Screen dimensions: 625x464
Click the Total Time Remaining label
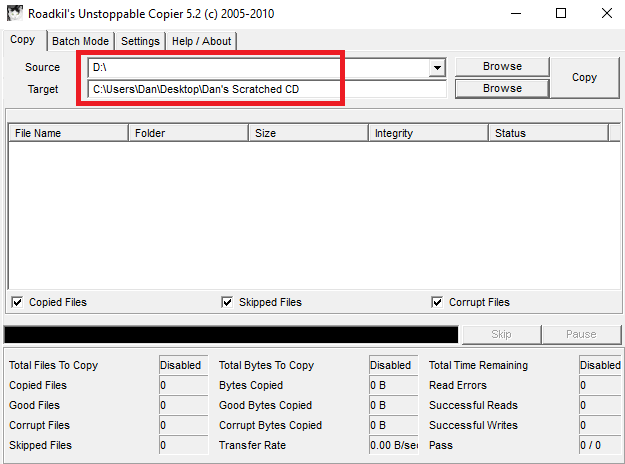pyautogui.click(x=478, y=365)
